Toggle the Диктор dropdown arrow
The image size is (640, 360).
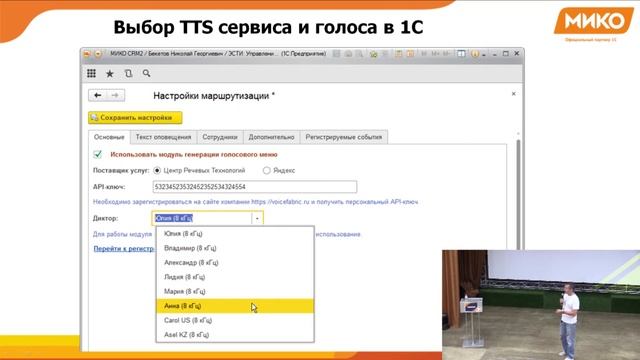point(257,218)
